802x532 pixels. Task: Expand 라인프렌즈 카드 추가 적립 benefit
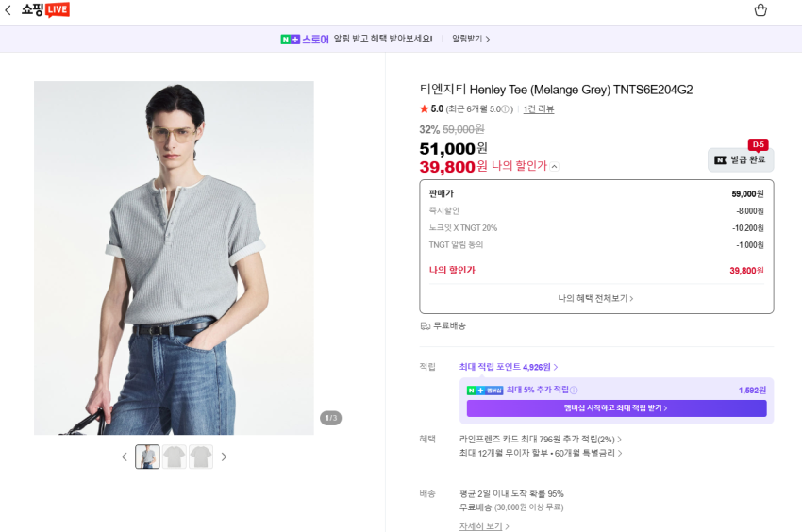tap(540, 439)
